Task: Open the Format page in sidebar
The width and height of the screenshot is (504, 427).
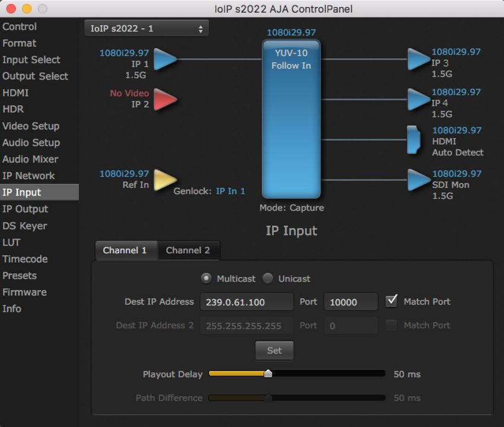Action: [x=39, y=43]
